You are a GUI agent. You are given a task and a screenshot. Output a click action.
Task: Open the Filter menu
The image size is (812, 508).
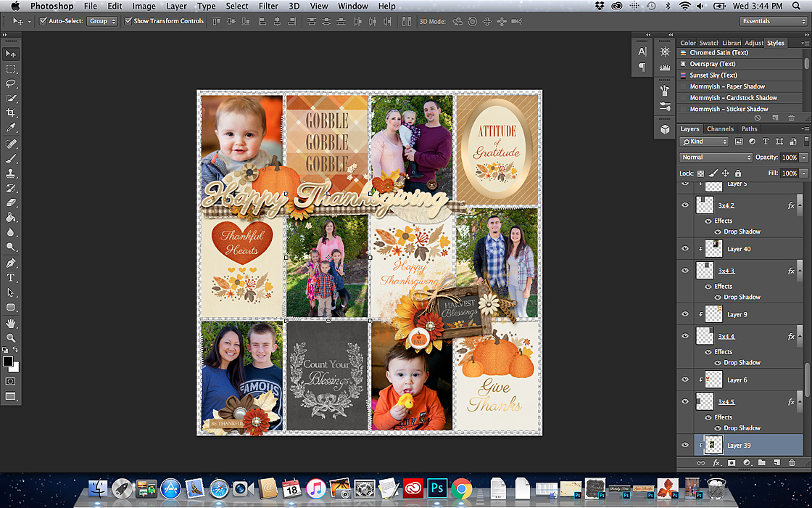tap(268, 7)
